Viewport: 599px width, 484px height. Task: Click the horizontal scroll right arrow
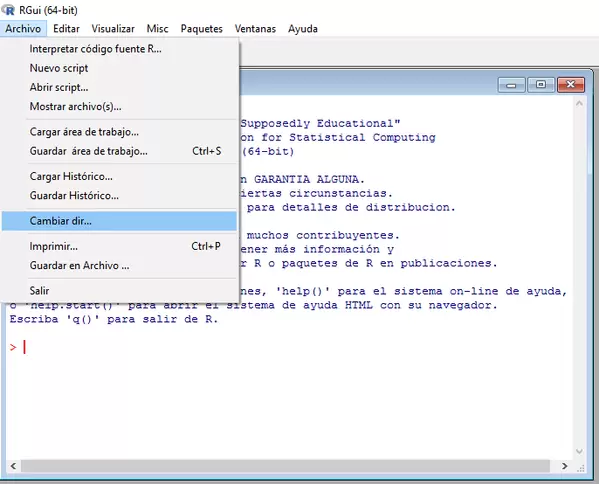(x=565, y=466)
